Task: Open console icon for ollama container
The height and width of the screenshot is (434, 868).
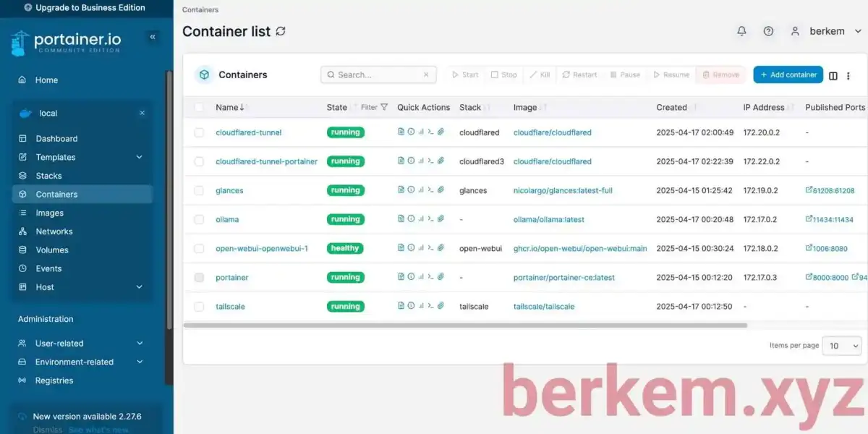Action: tap(430, 219)
